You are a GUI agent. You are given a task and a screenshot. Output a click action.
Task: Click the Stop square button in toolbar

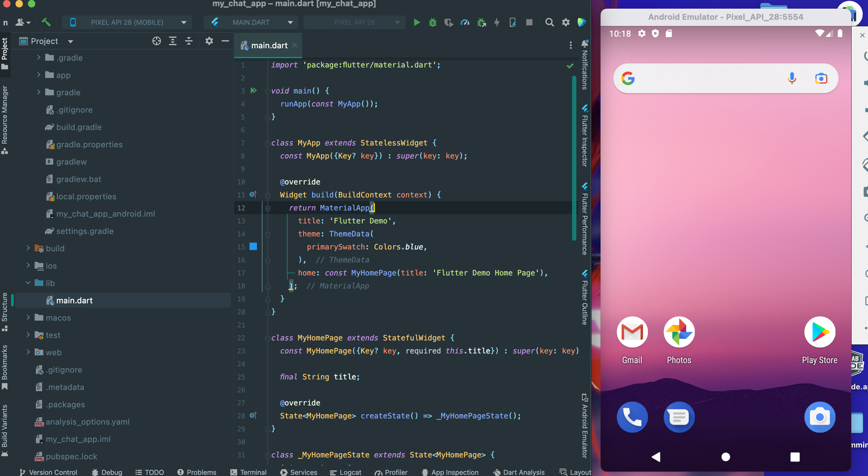529,22
